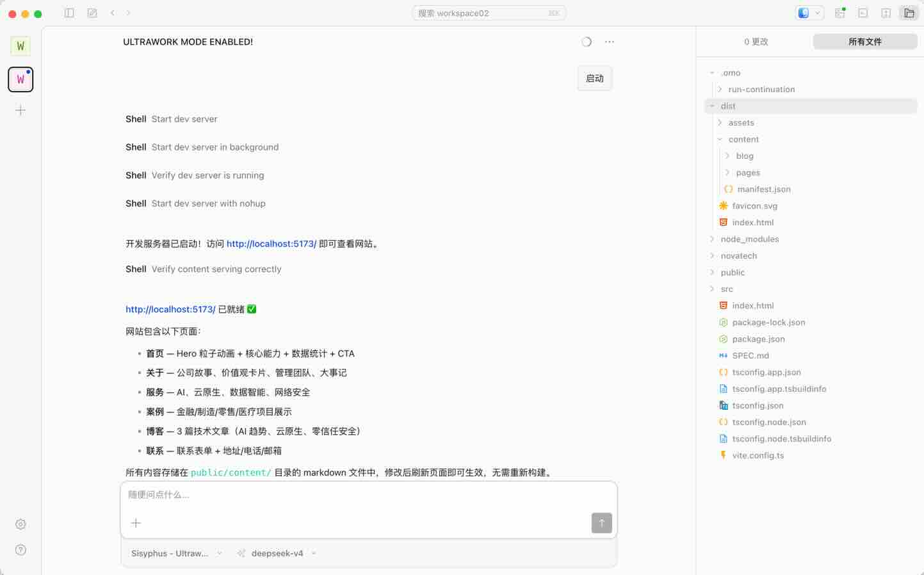Viewport: 924px width, 575px height.
Task: Open the deepseek-v4 model dropdown
Action: [x=277, y=553]
